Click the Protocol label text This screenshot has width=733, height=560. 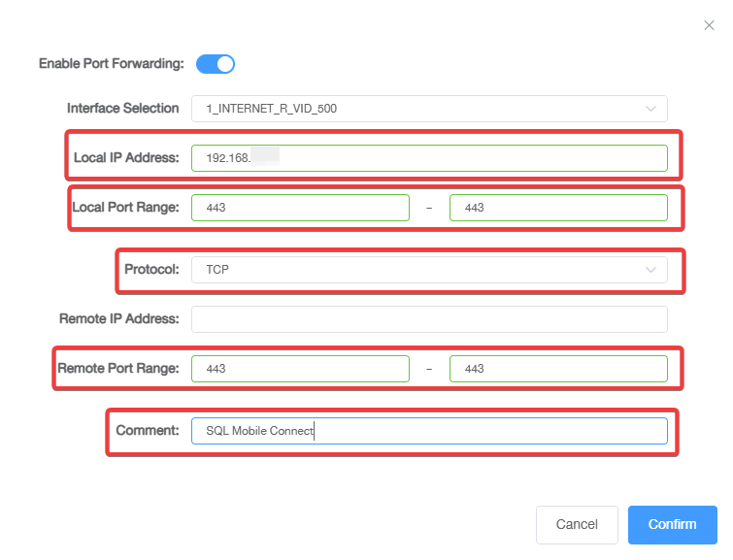tap(151, 270)
